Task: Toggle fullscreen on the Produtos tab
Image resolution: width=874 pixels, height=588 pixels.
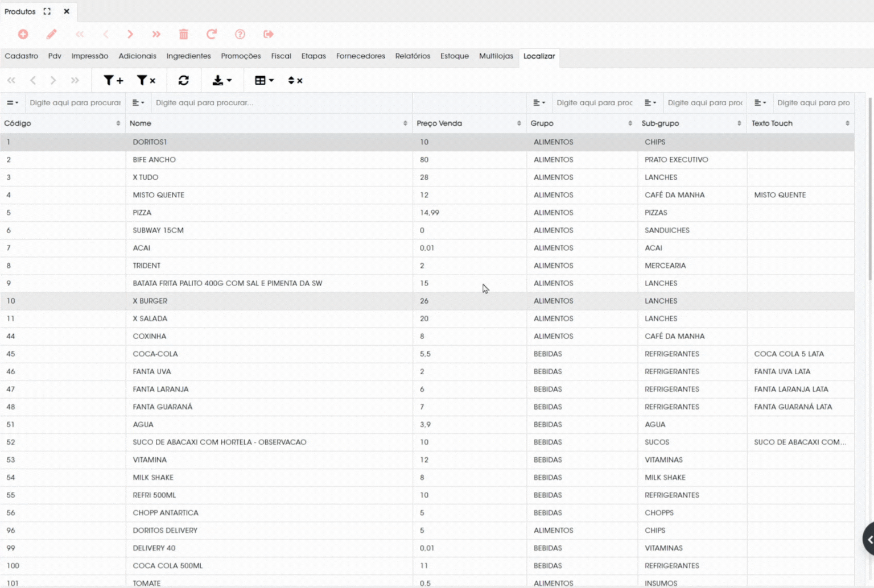Action: click(47, 11)
